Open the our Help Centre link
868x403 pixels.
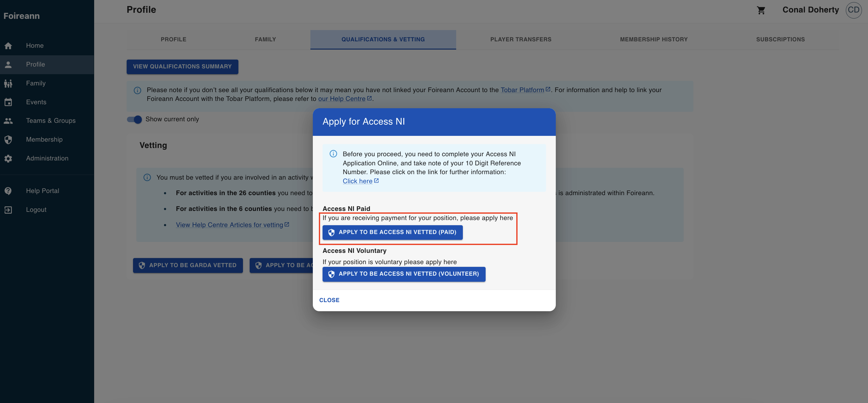click(342, 99)
